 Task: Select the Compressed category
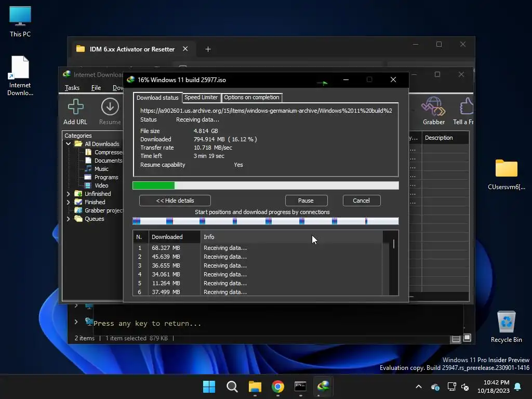point(103,152)
